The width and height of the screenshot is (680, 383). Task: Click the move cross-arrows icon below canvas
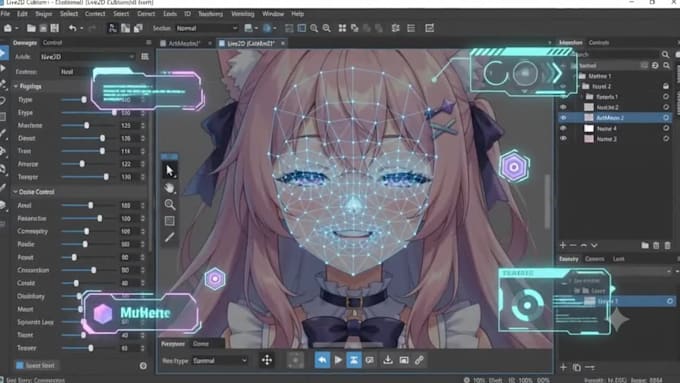pos(267,360)
